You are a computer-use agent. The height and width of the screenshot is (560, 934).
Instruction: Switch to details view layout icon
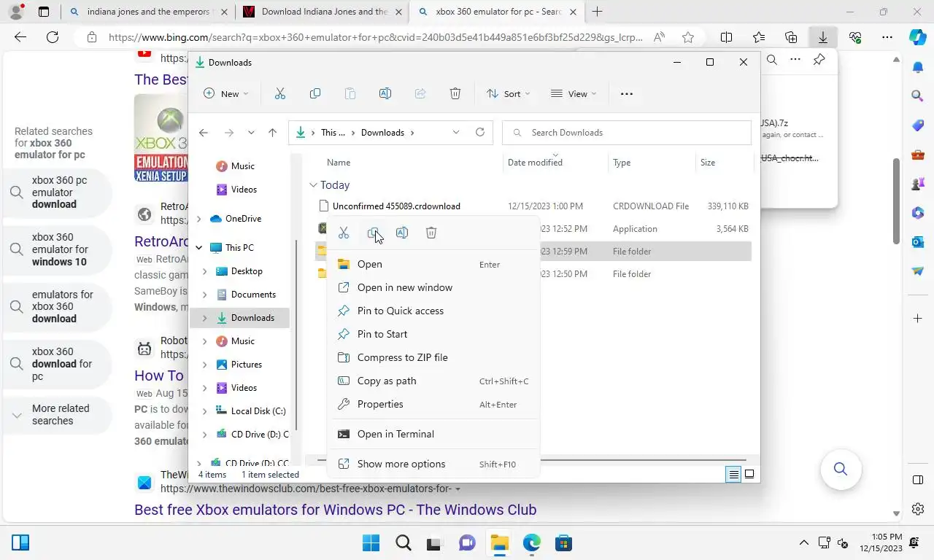click(734, 475)
